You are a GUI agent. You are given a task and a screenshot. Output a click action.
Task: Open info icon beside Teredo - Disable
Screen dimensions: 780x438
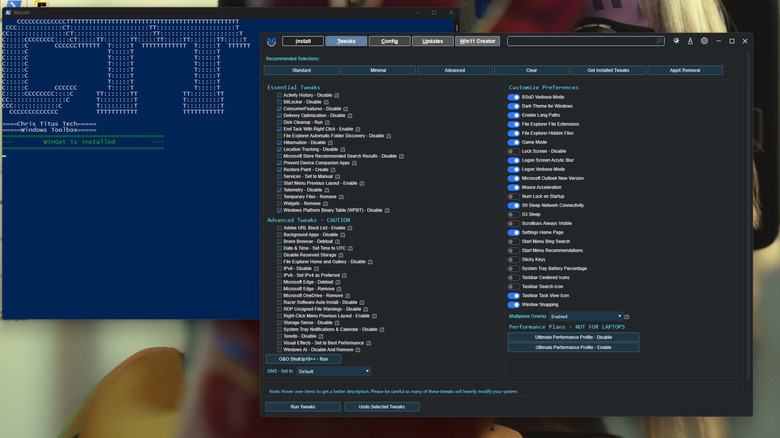click(321, 336)
